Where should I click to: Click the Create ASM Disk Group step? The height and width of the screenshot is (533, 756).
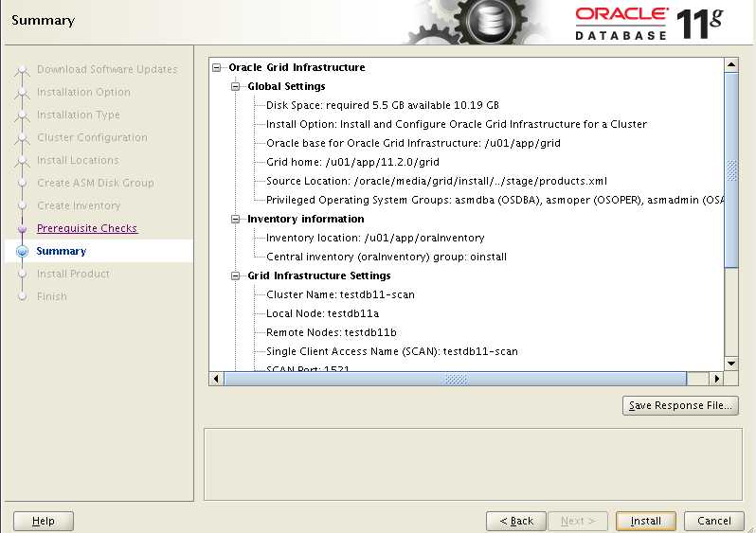(x=96, y=183)
